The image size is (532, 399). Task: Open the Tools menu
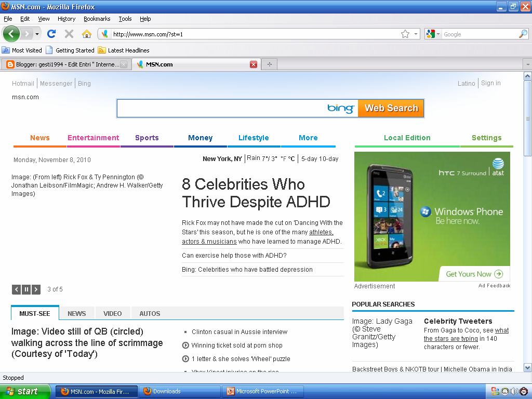pos(125,19)
